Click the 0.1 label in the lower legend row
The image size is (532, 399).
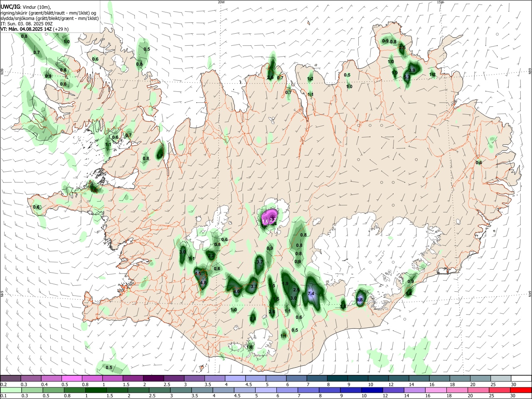pos(3,396)
